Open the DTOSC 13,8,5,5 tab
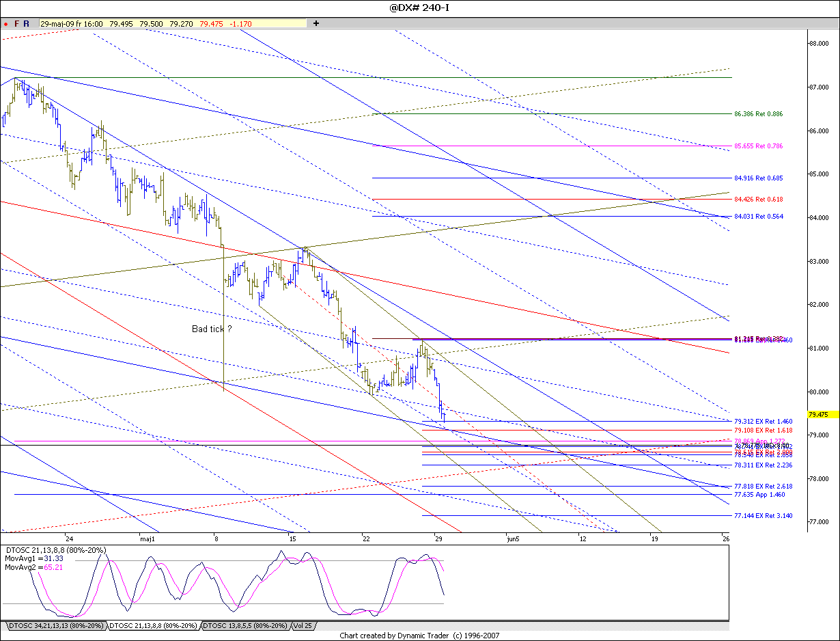The height and width of the screenshot is (641, 840). [244, 626]
